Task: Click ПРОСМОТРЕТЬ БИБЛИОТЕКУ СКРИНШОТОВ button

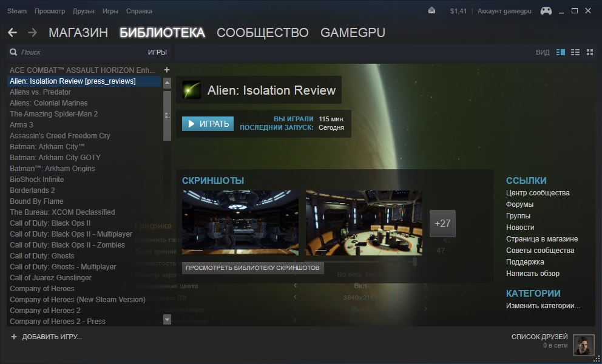Action: point(252,268)
